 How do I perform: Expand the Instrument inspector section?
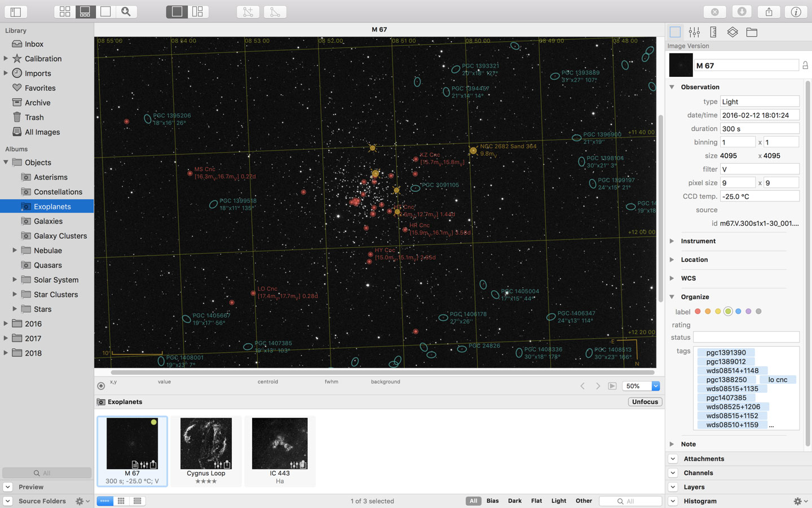point(672,241)
